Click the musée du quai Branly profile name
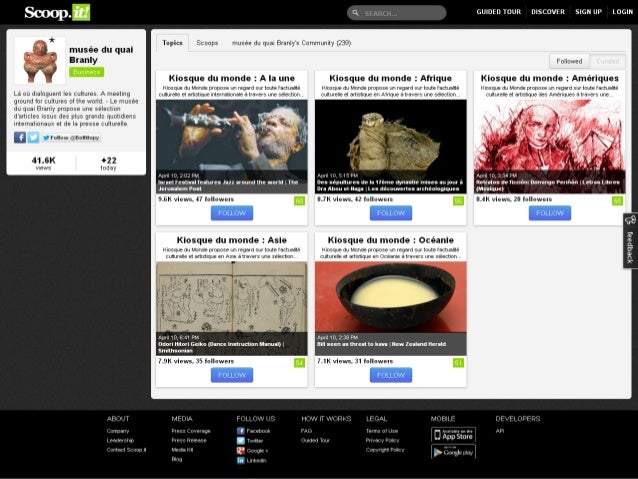The width and height of the screenshot is (638, 479). click(101, 55)
